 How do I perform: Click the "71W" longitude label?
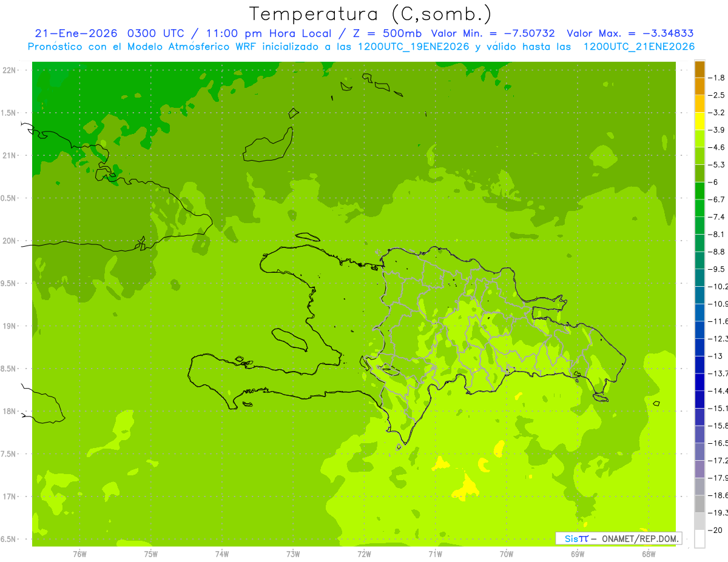[435, 554]
